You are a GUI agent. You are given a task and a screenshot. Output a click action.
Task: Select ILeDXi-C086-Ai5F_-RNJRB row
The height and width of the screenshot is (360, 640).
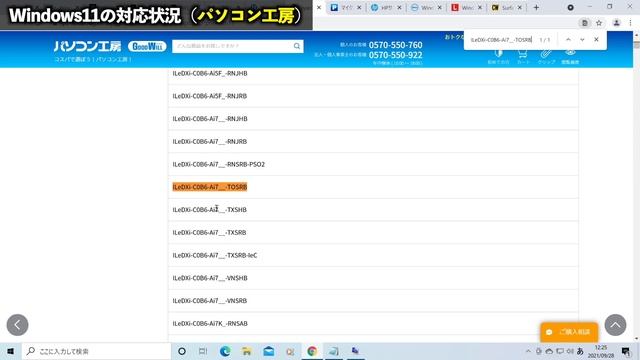pyautogui.click(x=373, y=96)
